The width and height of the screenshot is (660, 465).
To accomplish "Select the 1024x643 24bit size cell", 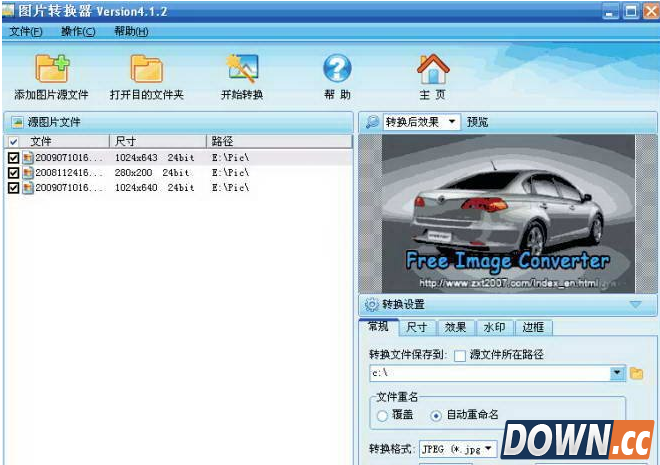I will click(x=154, y=158).
